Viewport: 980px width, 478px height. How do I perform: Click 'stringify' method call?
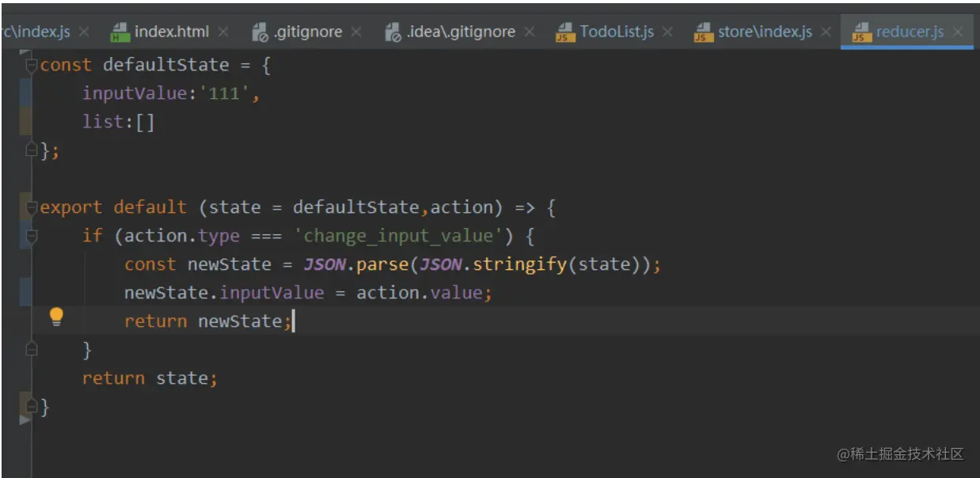519,264
